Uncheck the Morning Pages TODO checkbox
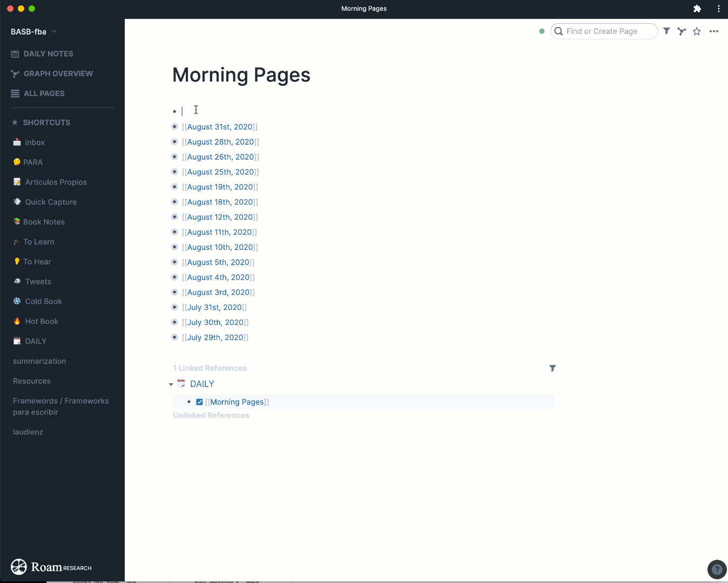 click(199, 402)
